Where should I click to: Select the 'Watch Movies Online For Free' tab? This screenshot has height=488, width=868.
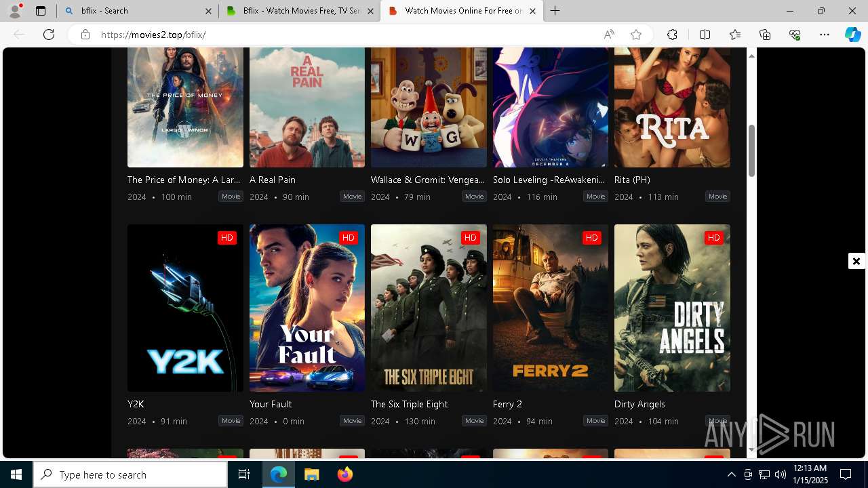462,11
